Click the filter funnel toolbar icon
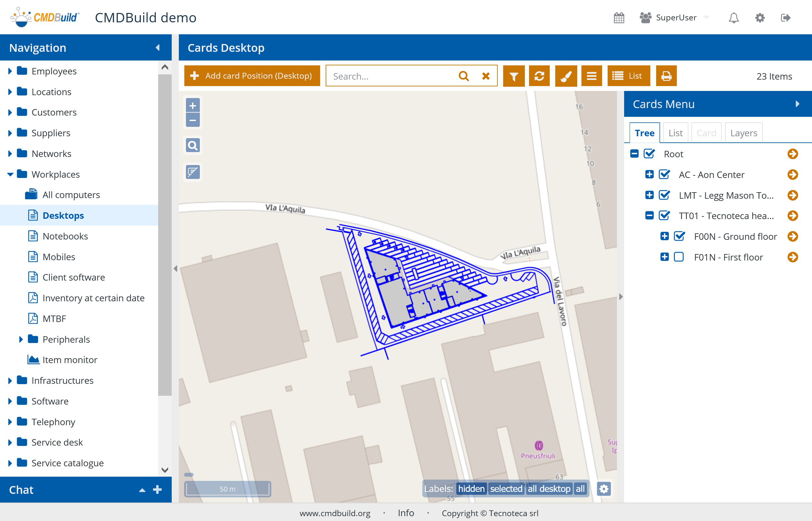This screenshot has width=812, height=521. click(x=514, y=76)
